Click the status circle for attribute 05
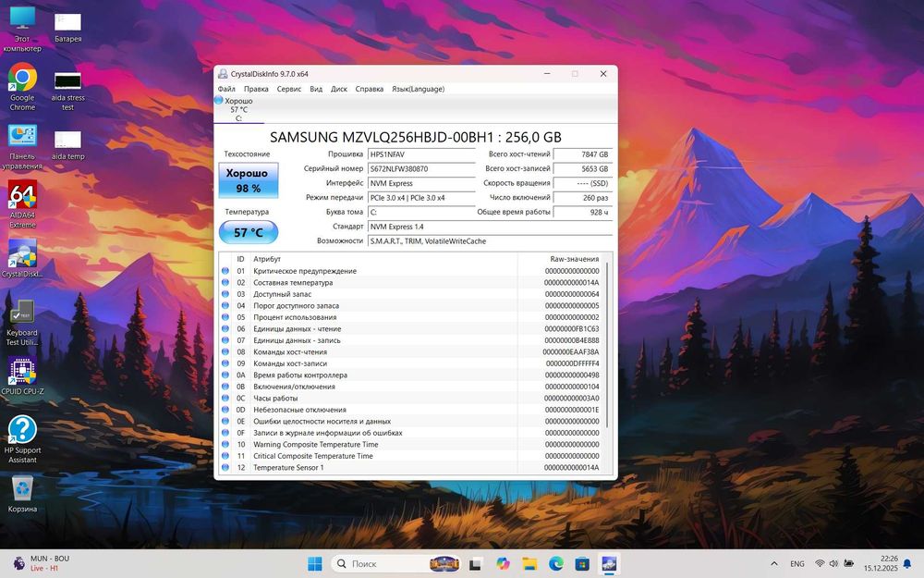The height and width of the screenshot is (578, 924). tap(225, 317)
